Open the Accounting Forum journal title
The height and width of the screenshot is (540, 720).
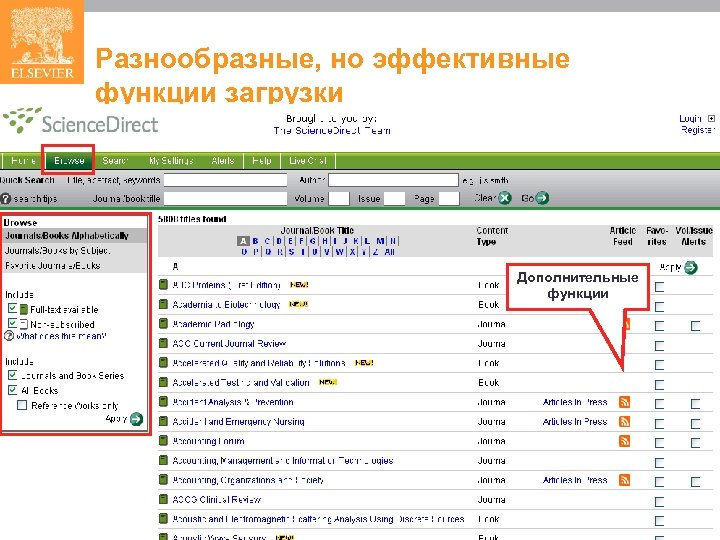tap(208, 441)
